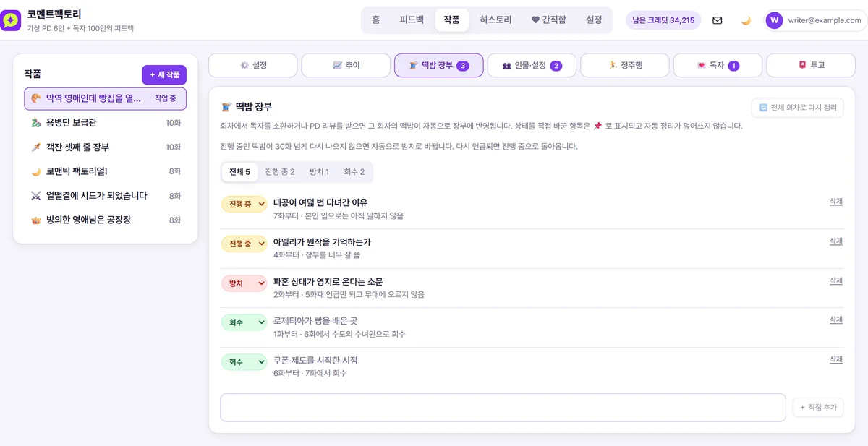Image resolution: width=868 pixels, height=446 pixels.
Task: Open the 설정 gear sub-tab
Action: pos(253,65)
